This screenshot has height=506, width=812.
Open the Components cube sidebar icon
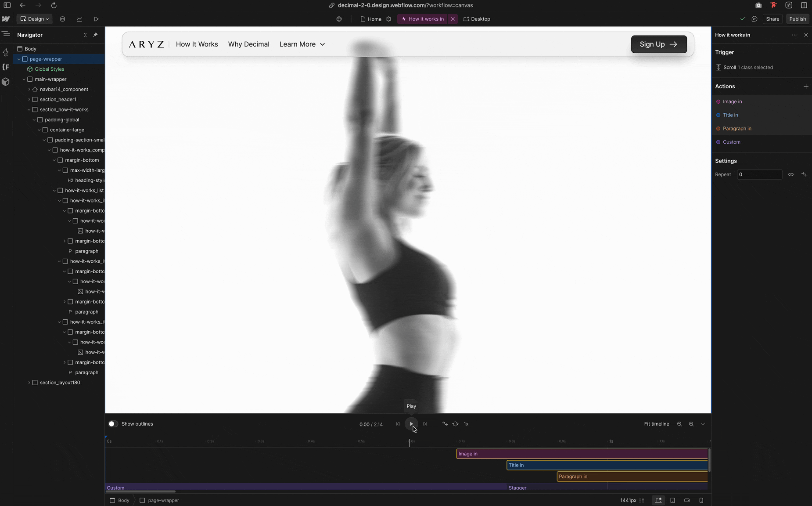[x=6, y=82]
